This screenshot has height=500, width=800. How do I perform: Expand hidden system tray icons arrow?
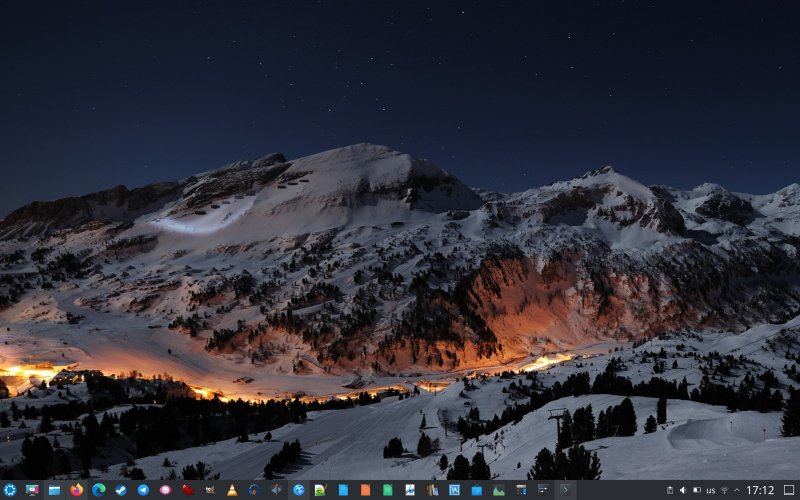(737, 490)
